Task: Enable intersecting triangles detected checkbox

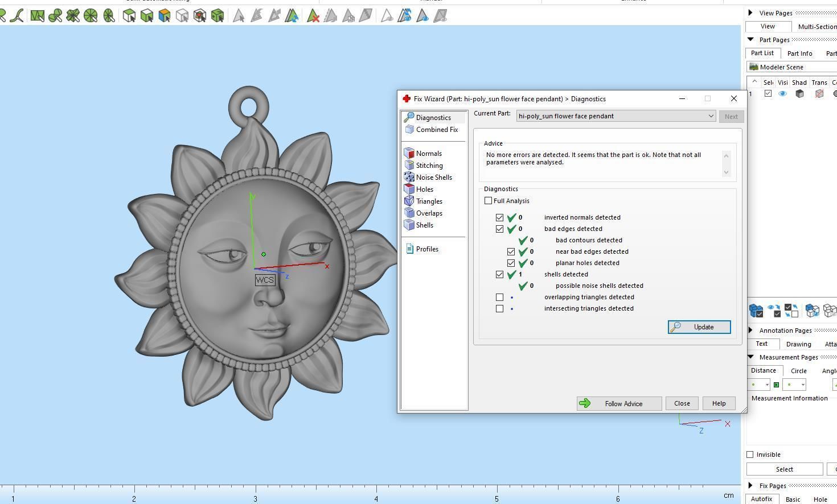Action: click(x=500, y=309)
